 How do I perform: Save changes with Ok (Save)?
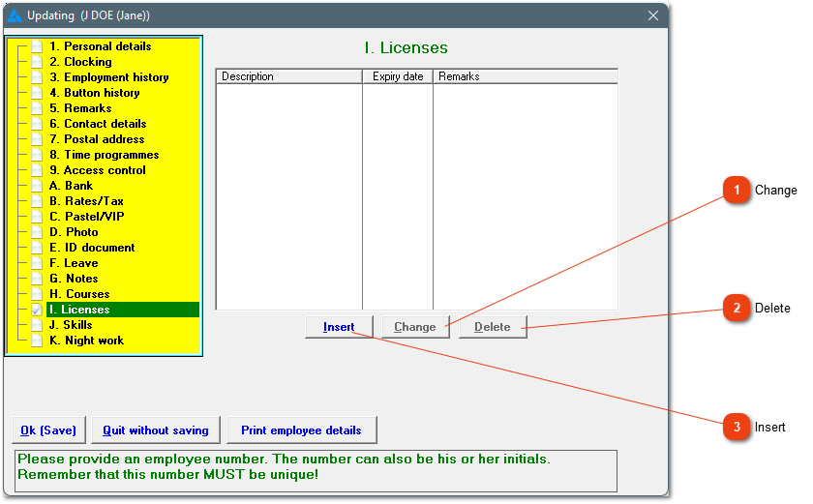pos(48,430)
